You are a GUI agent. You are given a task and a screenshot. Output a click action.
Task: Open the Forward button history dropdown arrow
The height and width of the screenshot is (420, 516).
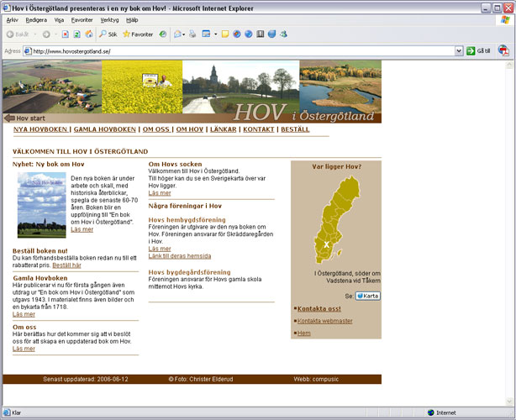(55, 34)
